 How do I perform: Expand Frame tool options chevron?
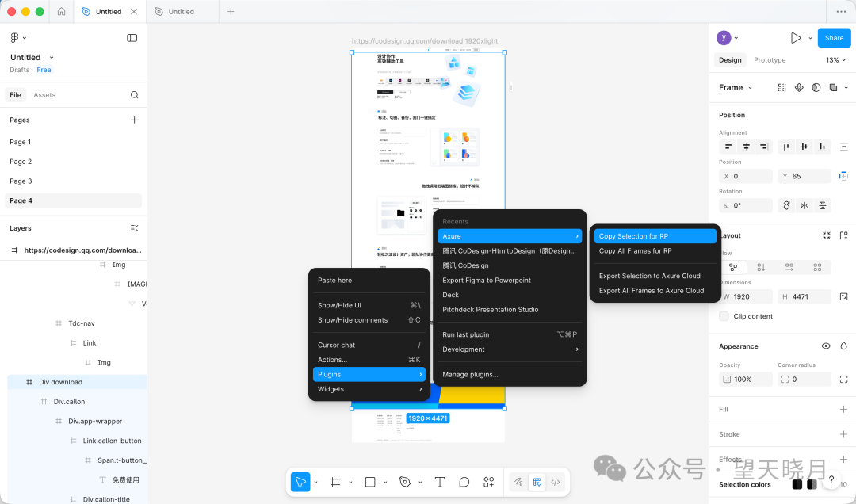[350, 482]
